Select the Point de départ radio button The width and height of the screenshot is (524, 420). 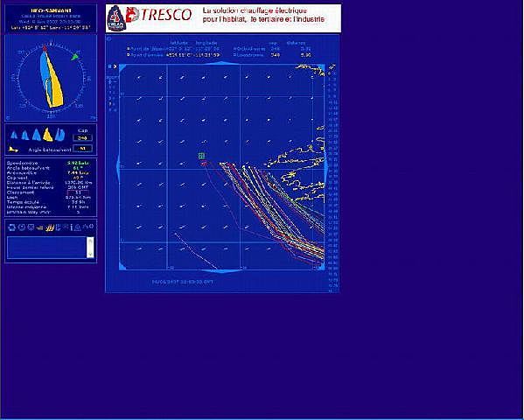pos(129,49)
